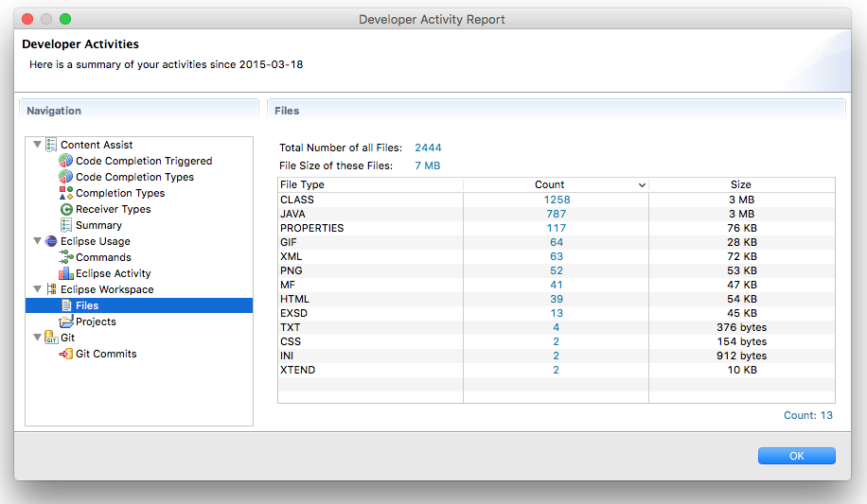This screenshot has height=504, width=867.
Task: Collapse the Eclipse Workspace tree node
Action: tap(38, 290)
